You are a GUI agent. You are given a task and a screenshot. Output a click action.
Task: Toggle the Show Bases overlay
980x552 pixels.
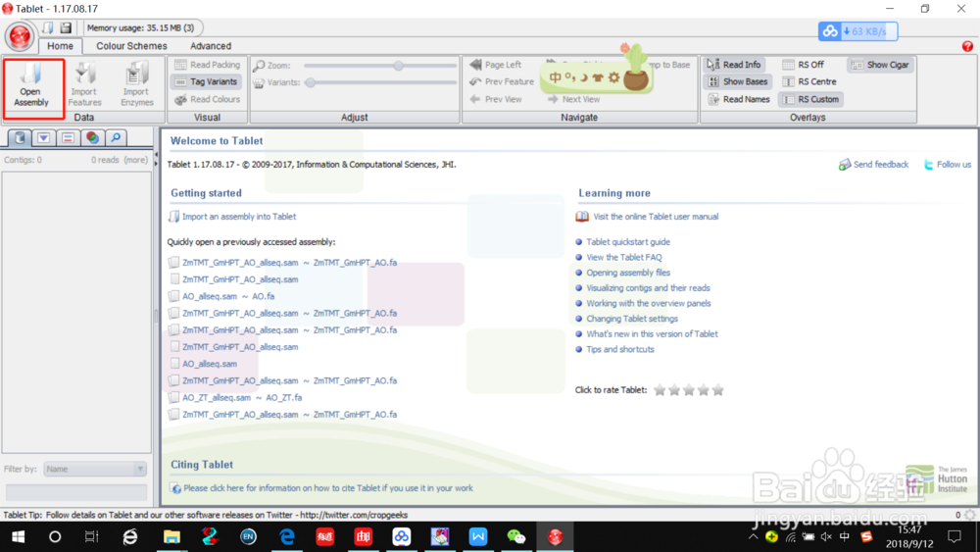click(x=738, y=82)
